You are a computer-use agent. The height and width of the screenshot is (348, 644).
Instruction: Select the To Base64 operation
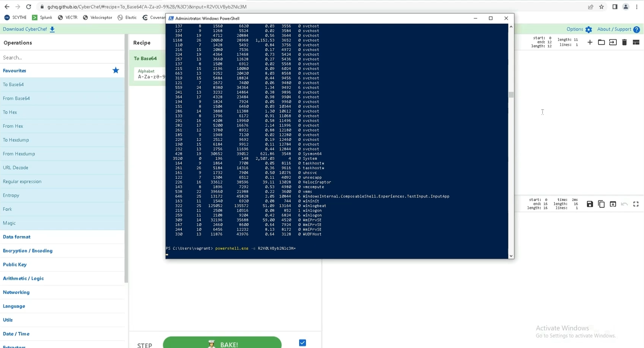(x=13, y=85)
